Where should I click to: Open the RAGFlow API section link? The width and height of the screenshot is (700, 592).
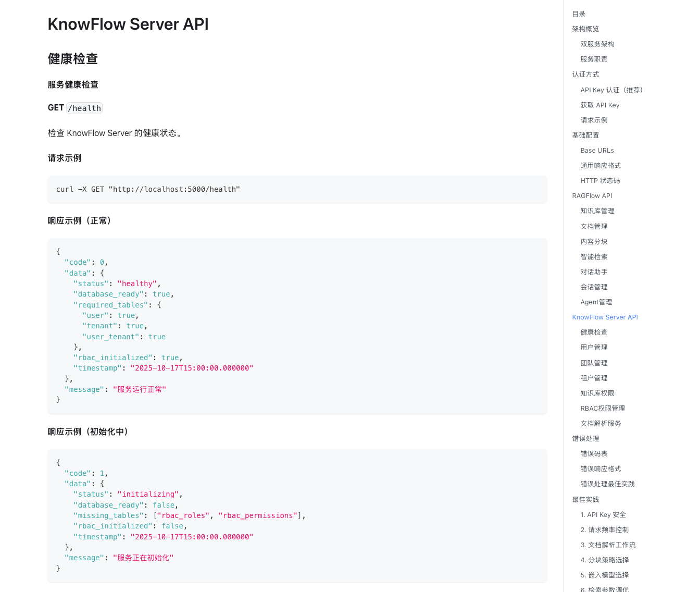592,196
